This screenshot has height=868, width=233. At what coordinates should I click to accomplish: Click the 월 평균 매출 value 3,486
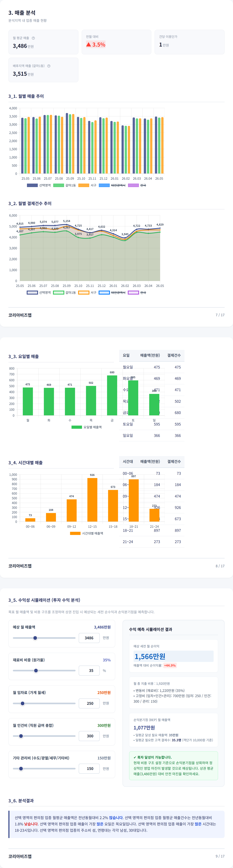point(20,46)
